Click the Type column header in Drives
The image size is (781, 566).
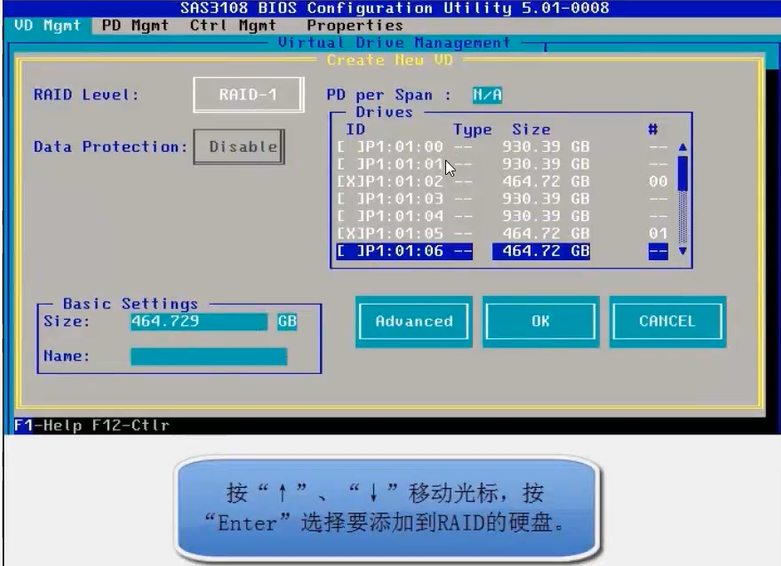472,130
